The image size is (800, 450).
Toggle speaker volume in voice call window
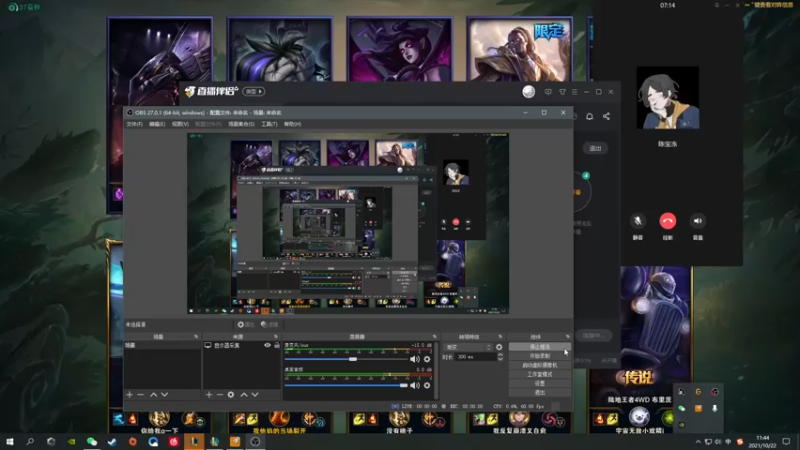[697, 221]
